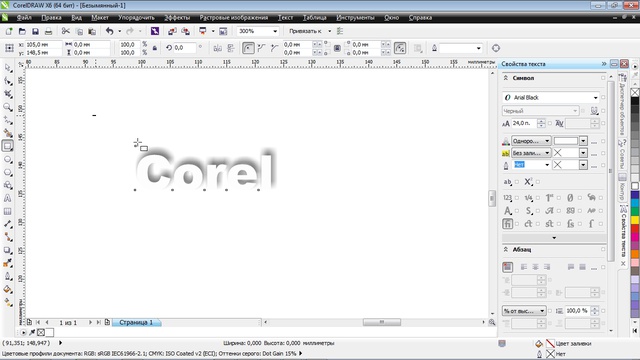The height and width of the screenshot is (360, 640).
Task: Open the Растровые изображения menu
Action: coord(234,18)
